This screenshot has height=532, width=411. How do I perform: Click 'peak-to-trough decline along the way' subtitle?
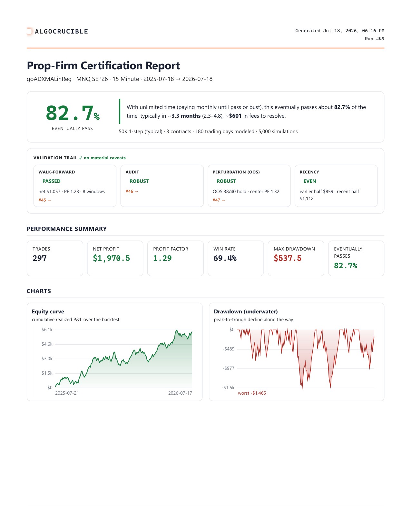click(x=254, y=320)
